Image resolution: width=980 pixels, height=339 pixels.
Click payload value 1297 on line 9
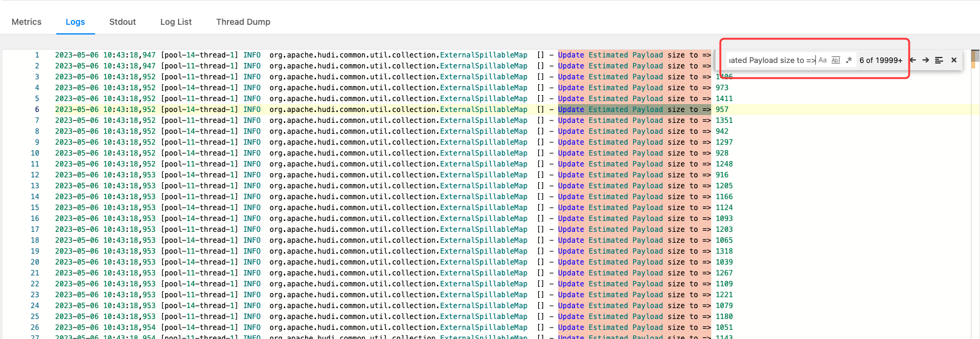[724, 142]
